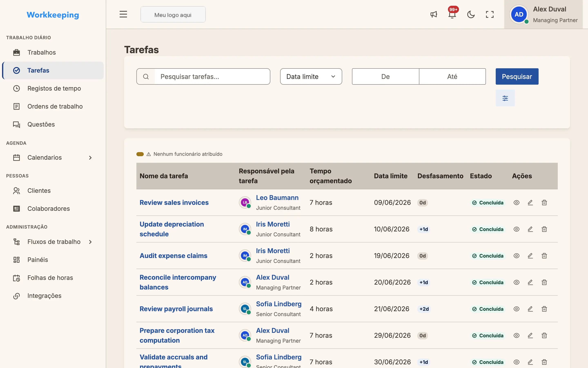The width and height of the screenshot is (588, 368).
Task: Open notifications bell with 99+ badge
Action: [452, 14]
